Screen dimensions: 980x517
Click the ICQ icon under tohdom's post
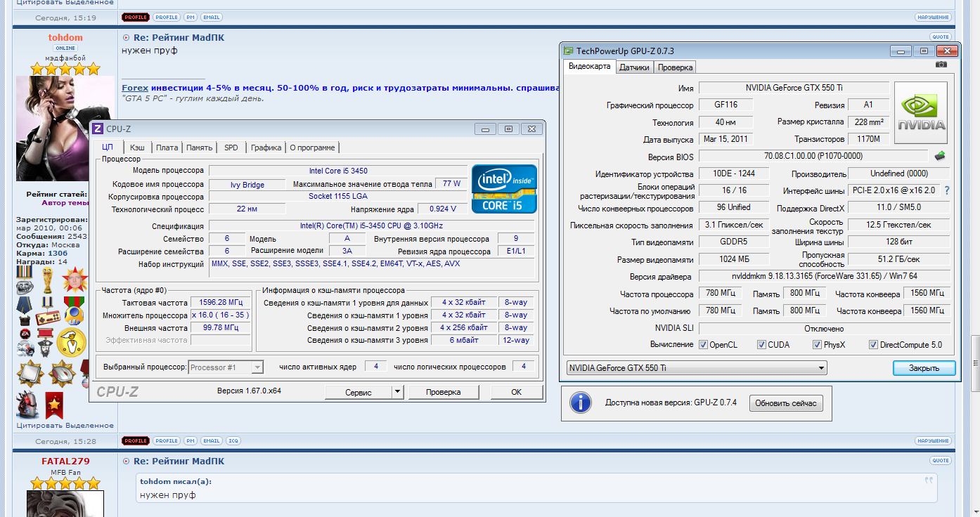tap(233, 441)
